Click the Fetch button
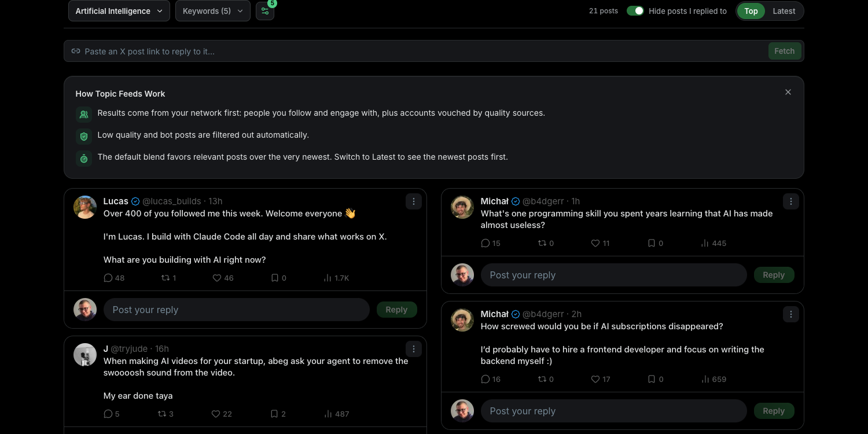 coord(785,51)
